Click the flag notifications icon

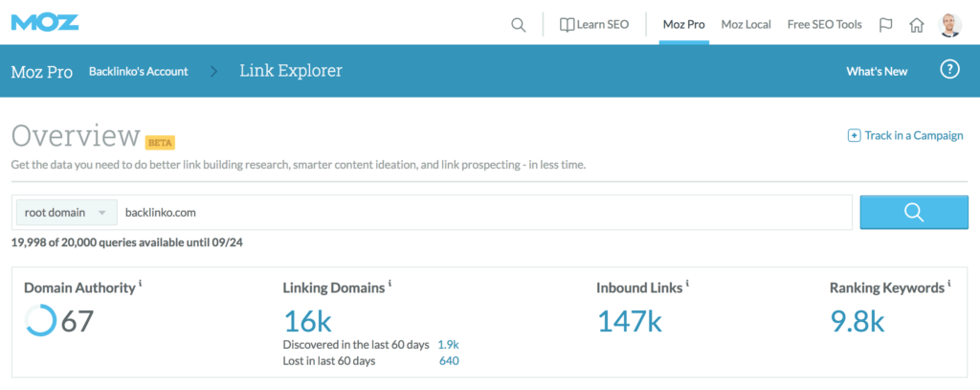pyautogui.click(x=885, y=24)
